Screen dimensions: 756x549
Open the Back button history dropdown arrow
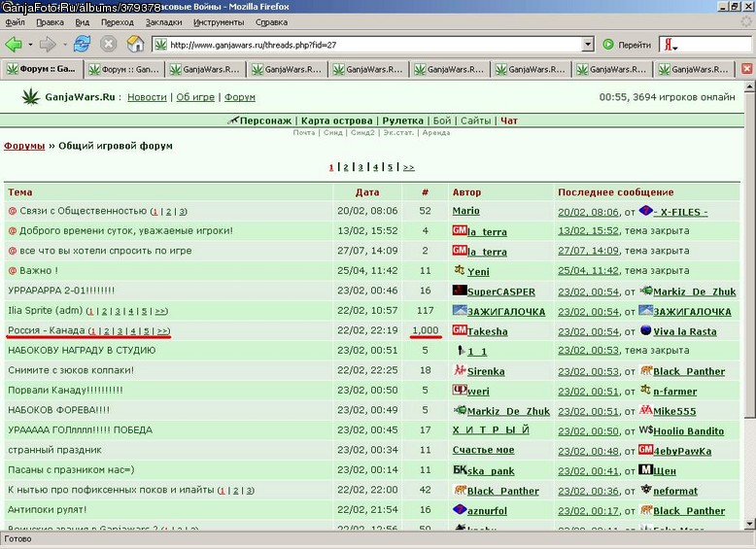(30, 45)
